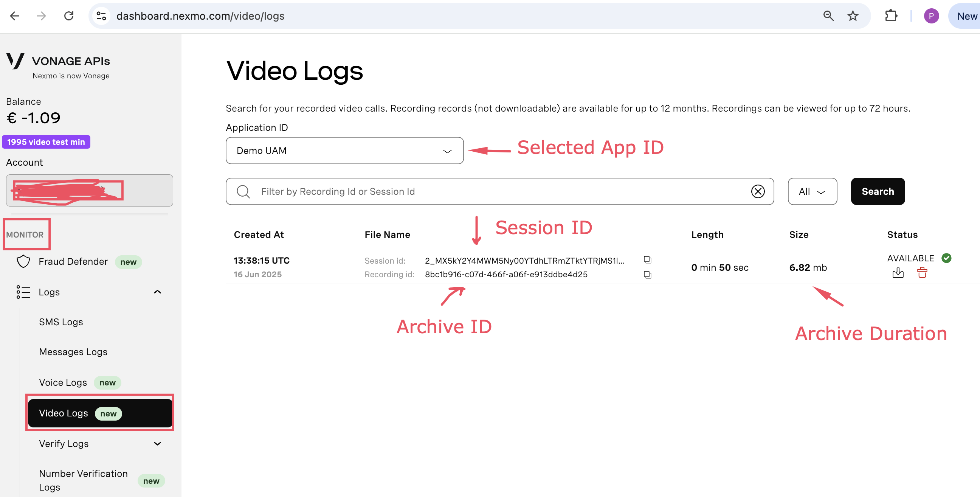
Task: Click the 1995 video test min badge
Action: coord(46,142)
